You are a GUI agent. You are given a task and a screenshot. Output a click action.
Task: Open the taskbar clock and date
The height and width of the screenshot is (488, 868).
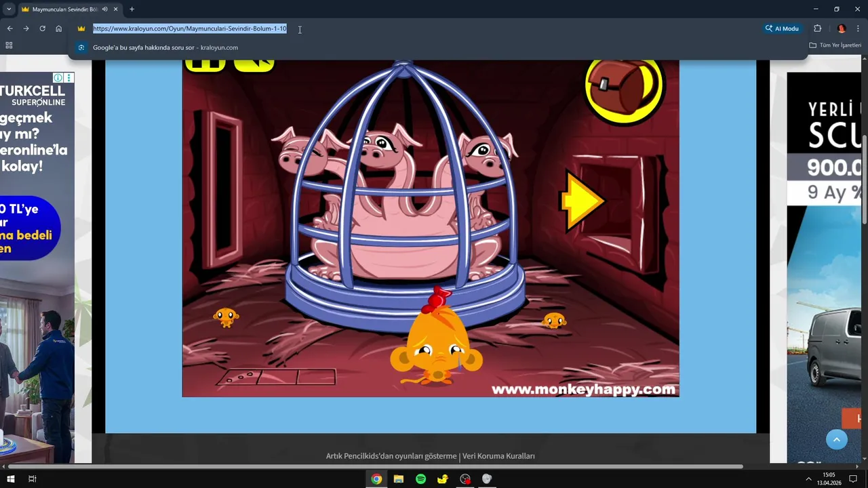pyautogui.click(x=829, y=479)
